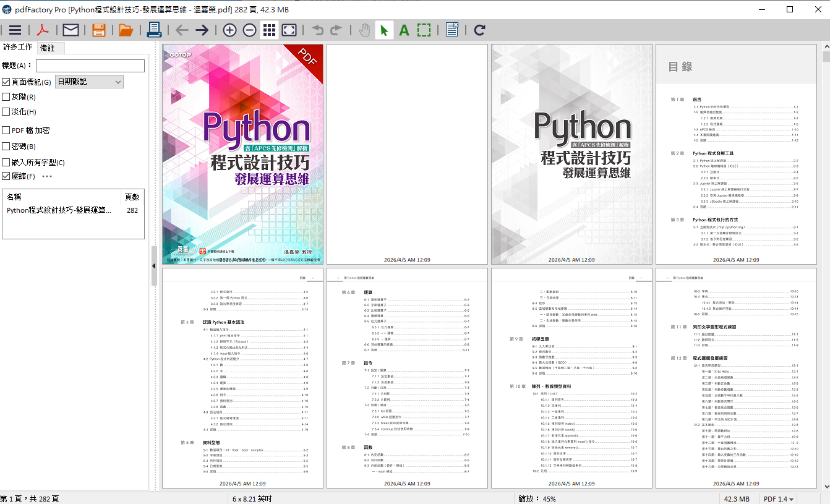The height and width of the screenshot is (504, 830).
Task: Enable the 密碼 password checkbox
Action: [x=6, y=147]
